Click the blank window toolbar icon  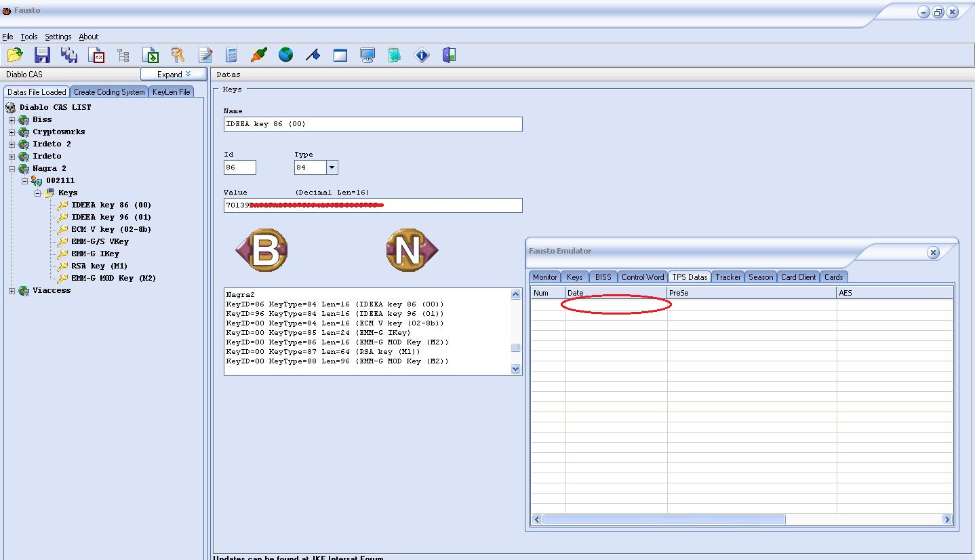[x=340, y=55]
